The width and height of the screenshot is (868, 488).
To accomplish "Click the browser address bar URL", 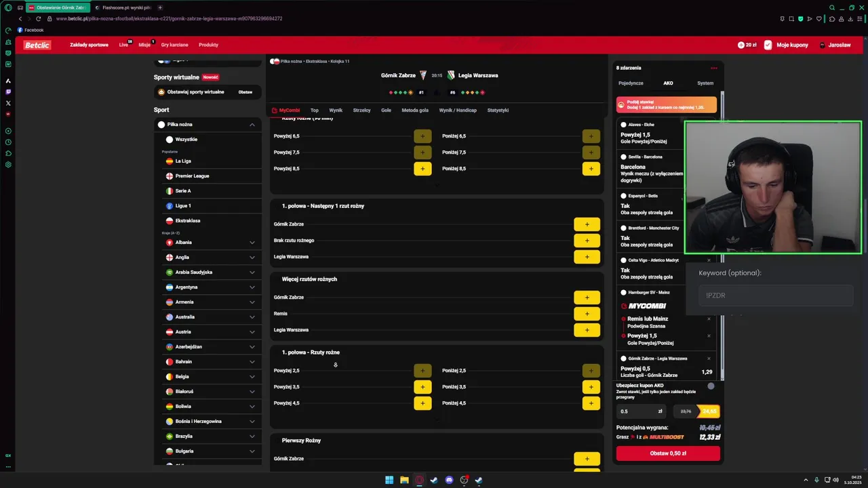I will [x=170, y=19].
